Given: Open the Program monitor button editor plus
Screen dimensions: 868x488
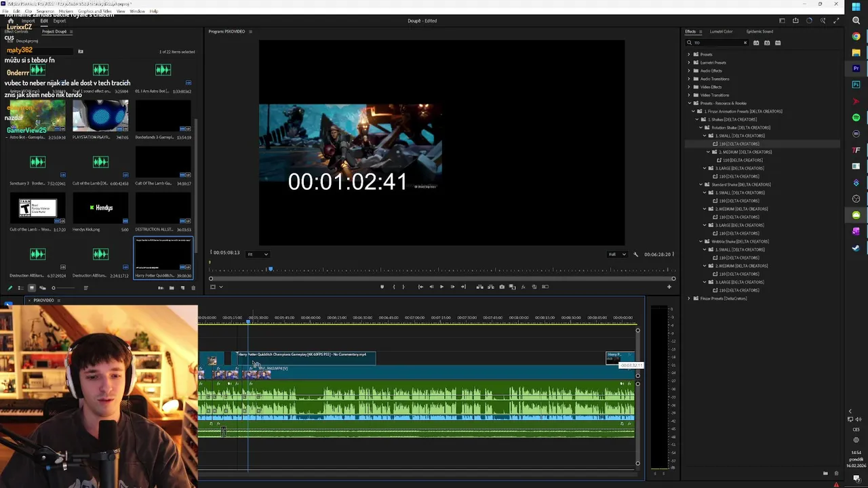Looking at the screenshot, I should tap(669, 287).
